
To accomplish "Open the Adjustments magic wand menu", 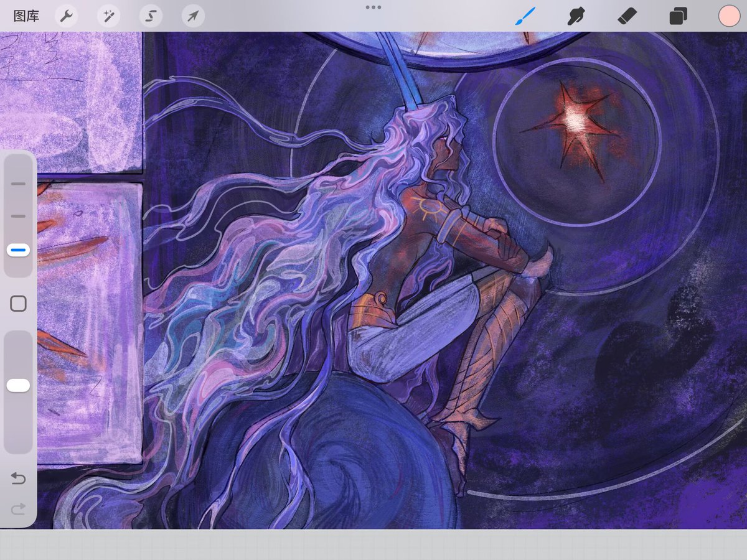I will click(x=109, y=16).
